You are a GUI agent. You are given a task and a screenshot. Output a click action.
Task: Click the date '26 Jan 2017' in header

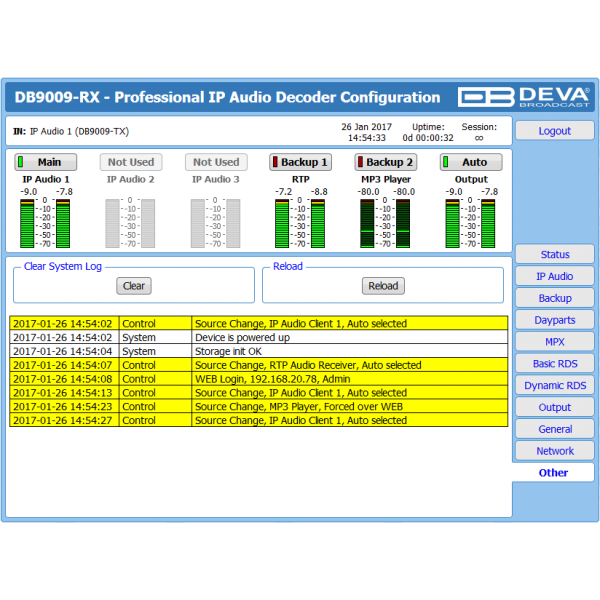pyautogui.click(x=367, y=127)
